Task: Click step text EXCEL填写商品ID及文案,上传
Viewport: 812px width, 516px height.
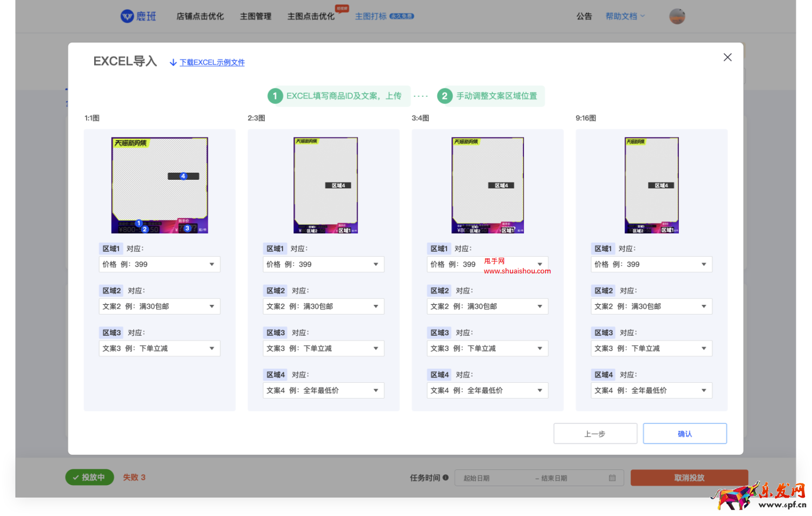Action: (344, 96)
